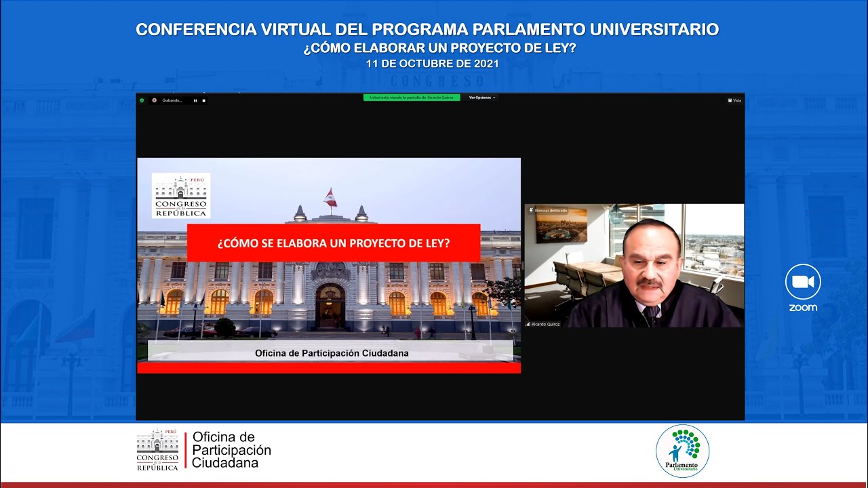Open the 'Ver Opciones' dropdown

482,98
